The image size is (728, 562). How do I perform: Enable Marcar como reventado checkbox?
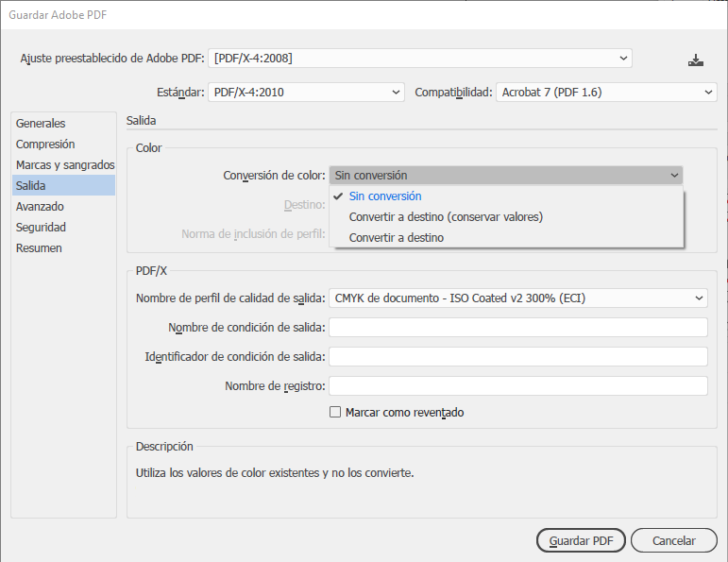(335, 412)
